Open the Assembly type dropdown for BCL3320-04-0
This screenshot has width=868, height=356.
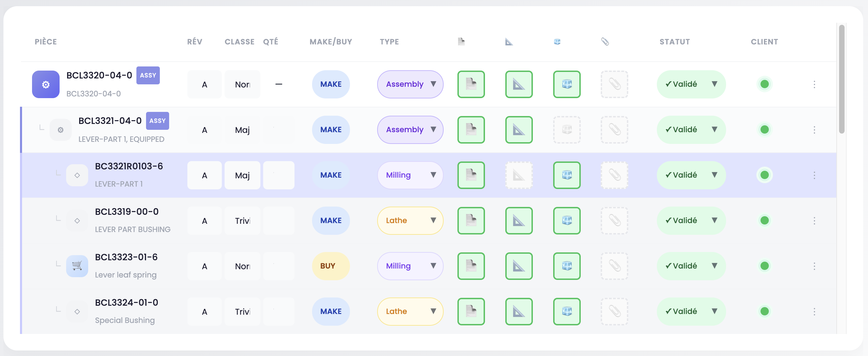pos(410,84)
